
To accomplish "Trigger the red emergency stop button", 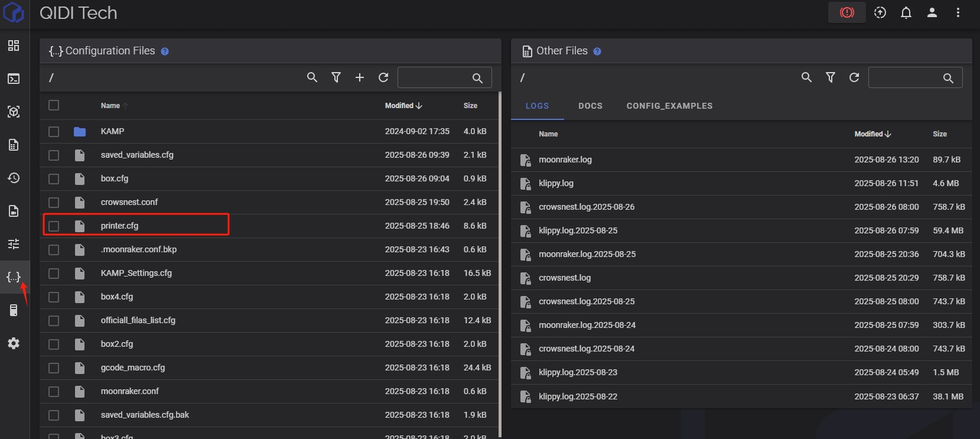I will [847, 12].
